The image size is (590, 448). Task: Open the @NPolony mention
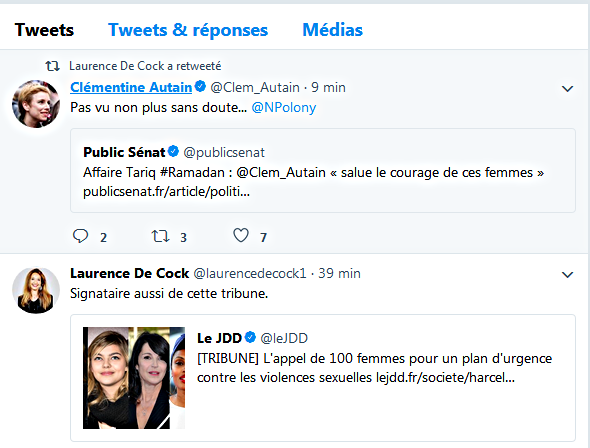click(284, 108)
